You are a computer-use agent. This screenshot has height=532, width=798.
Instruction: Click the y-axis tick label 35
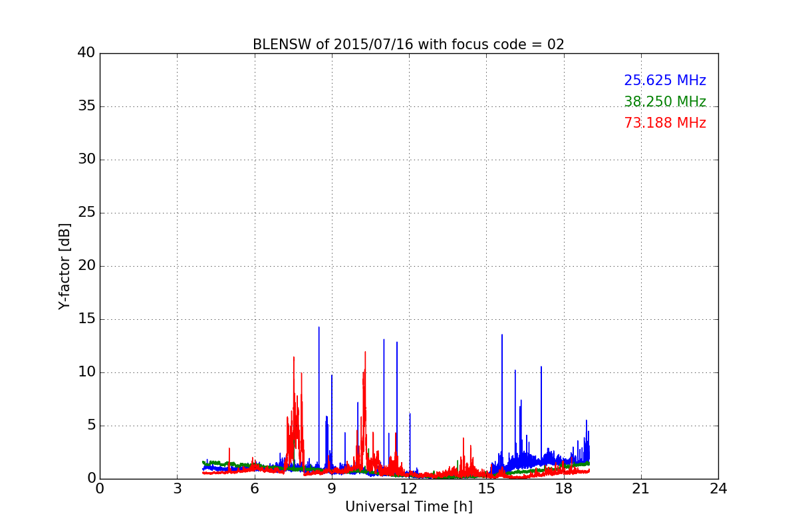(86, 106)
